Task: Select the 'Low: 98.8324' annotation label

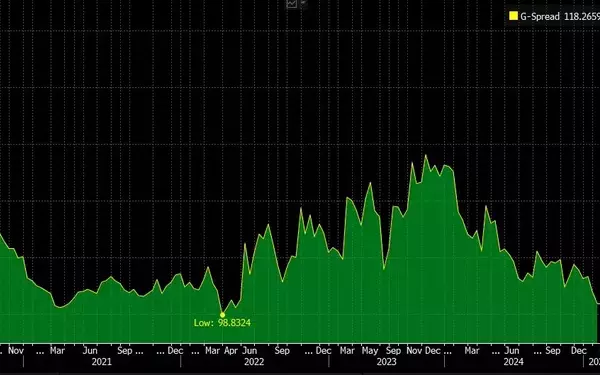Action: (x=222, y=323)
